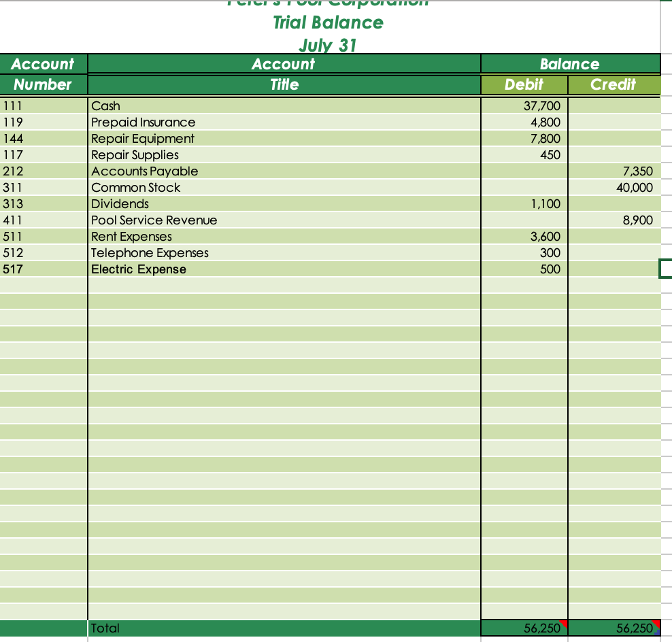Select the Total label cell
This screenshot has height=642, width=672.
(105, 628)
